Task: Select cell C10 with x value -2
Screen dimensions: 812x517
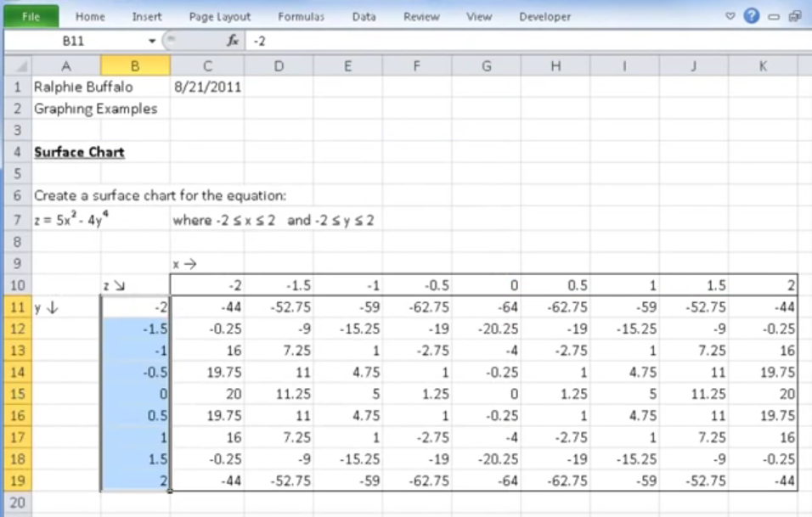Action: 207,286
